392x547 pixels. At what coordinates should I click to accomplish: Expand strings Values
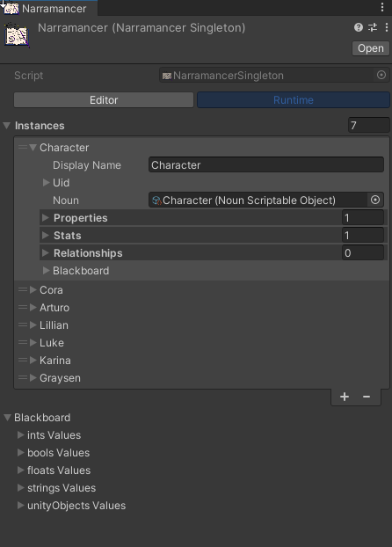pyautogui.click(x=20, y=487)
